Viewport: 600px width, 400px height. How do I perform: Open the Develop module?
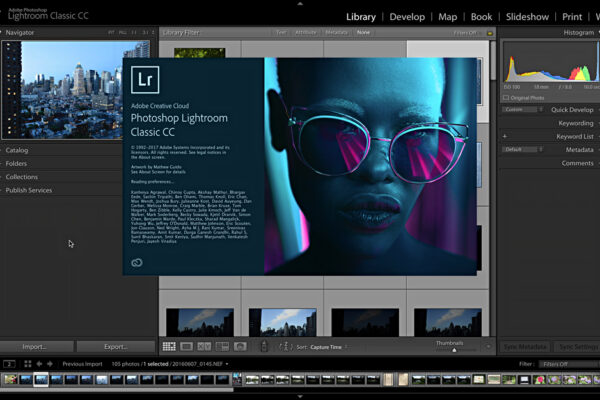(407, 17)
